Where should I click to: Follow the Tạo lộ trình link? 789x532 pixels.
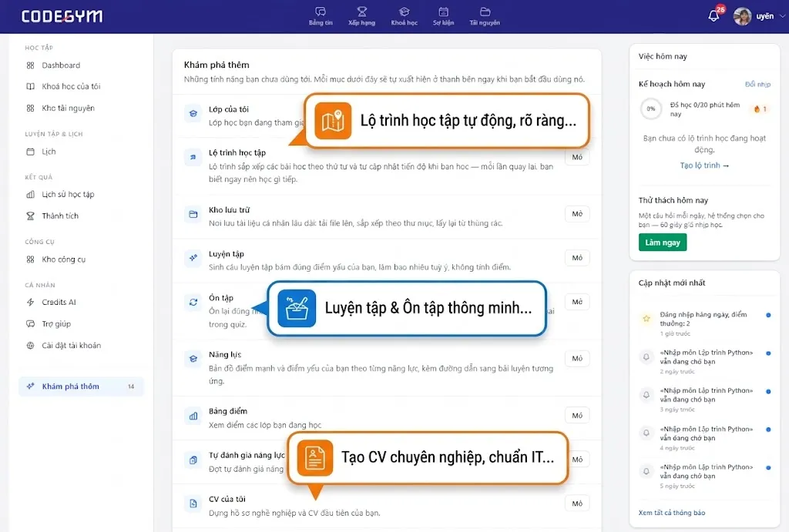[x=704, y=166]
